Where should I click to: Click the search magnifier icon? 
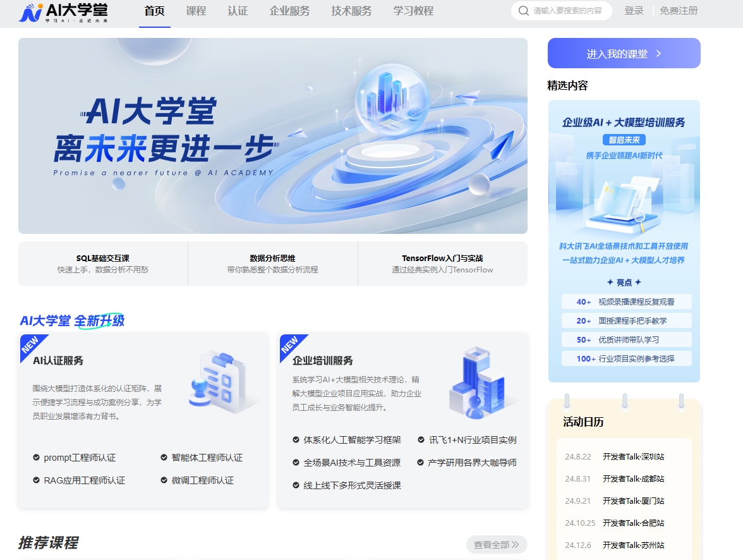pos(523,11)
